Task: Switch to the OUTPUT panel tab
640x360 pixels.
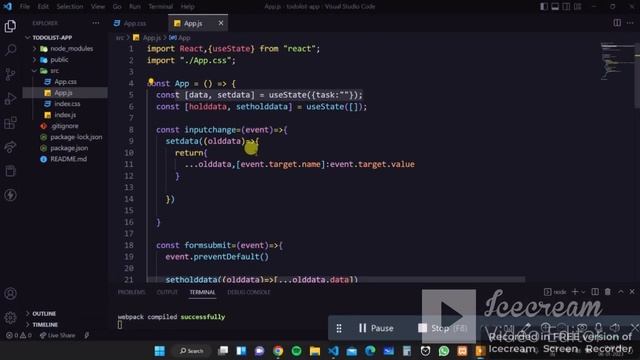Action: tap(167, 292)
